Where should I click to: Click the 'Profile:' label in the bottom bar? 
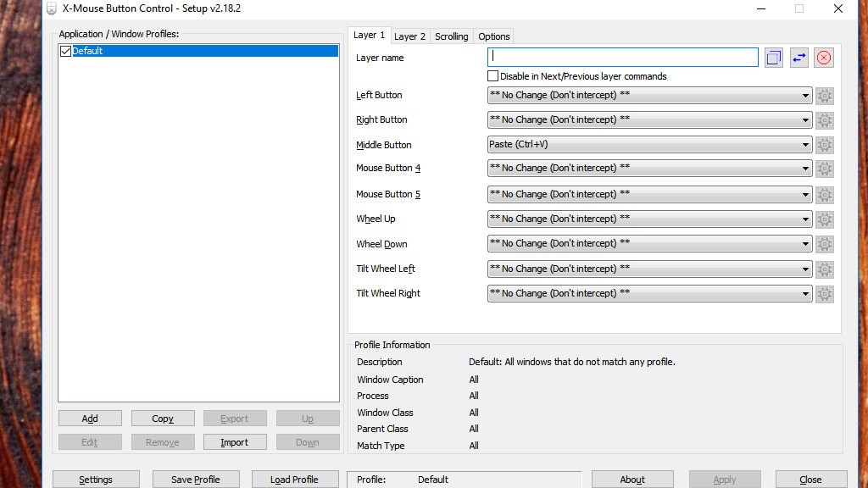pyautogui.click(x=371, y=480)
